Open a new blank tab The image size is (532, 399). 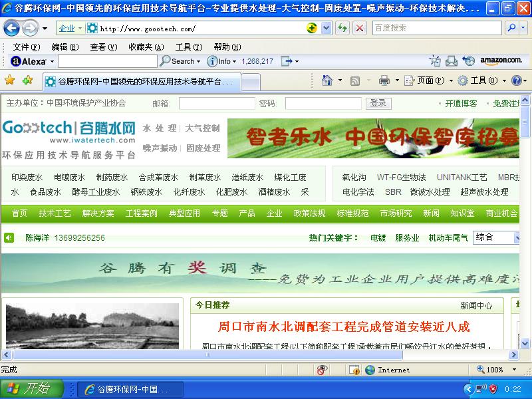(251, 82)
